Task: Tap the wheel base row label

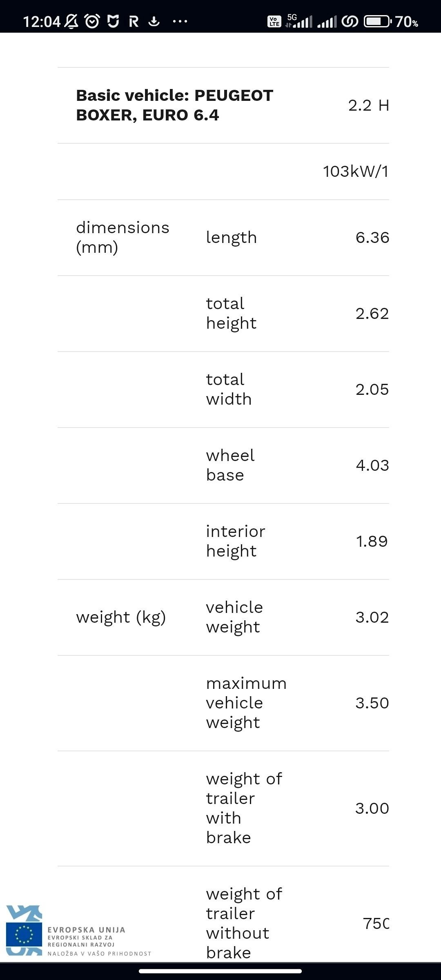Action: coord(230,465)
